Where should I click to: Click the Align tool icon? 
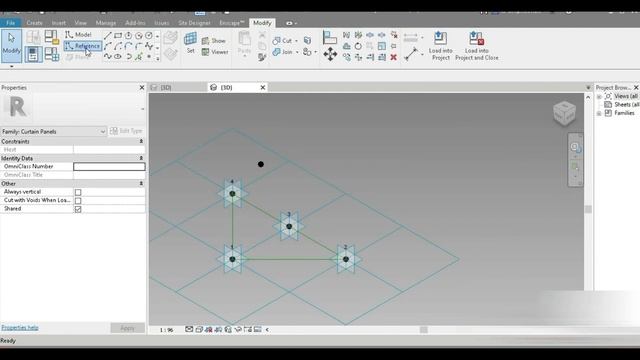click(330, 37)
